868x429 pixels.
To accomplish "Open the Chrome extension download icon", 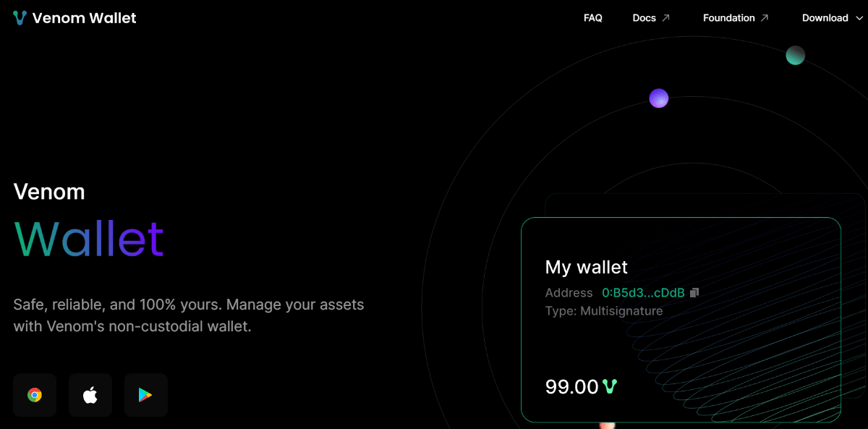I will click(35, 395).
